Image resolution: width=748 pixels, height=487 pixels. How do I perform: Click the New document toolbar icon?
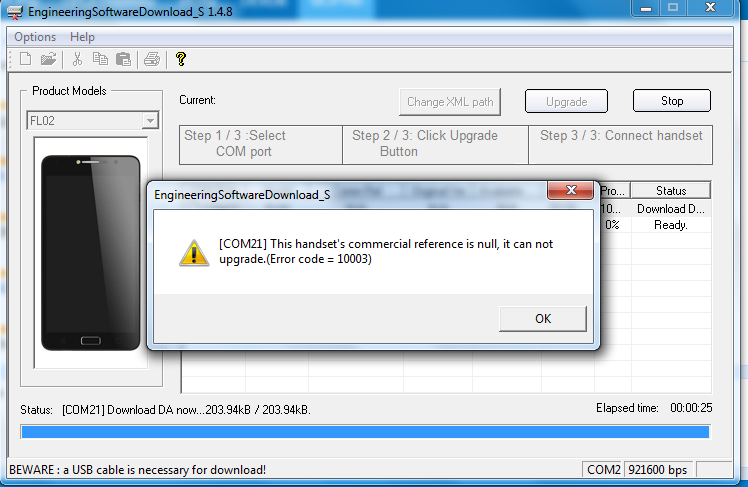tap(26, 59)
